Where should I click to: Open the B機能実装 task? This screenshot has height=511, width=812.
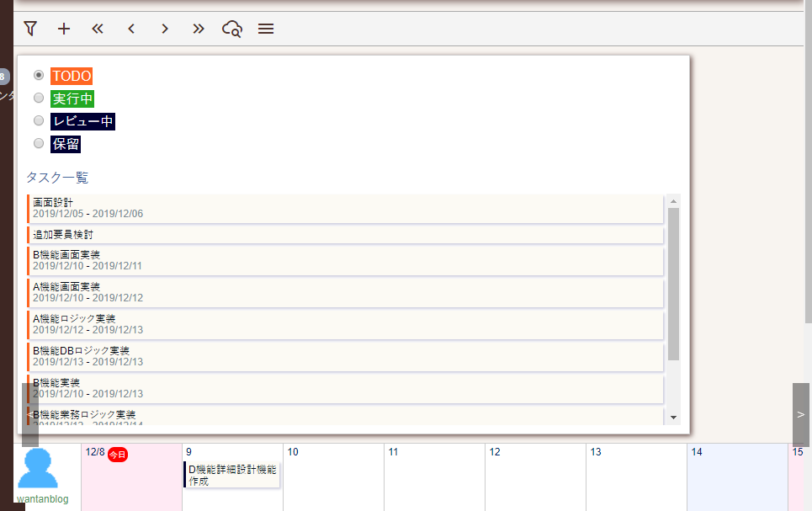point(345,389)
